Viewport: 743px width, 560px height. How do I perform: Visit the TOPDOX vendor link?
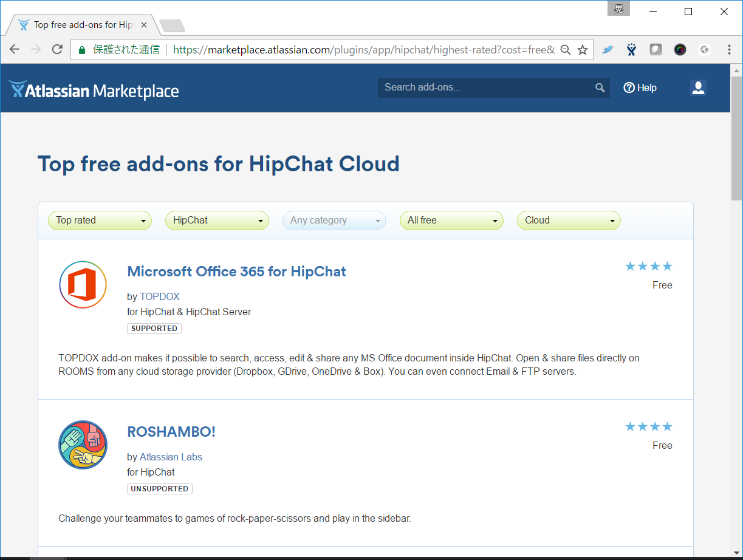coord(160,296)
